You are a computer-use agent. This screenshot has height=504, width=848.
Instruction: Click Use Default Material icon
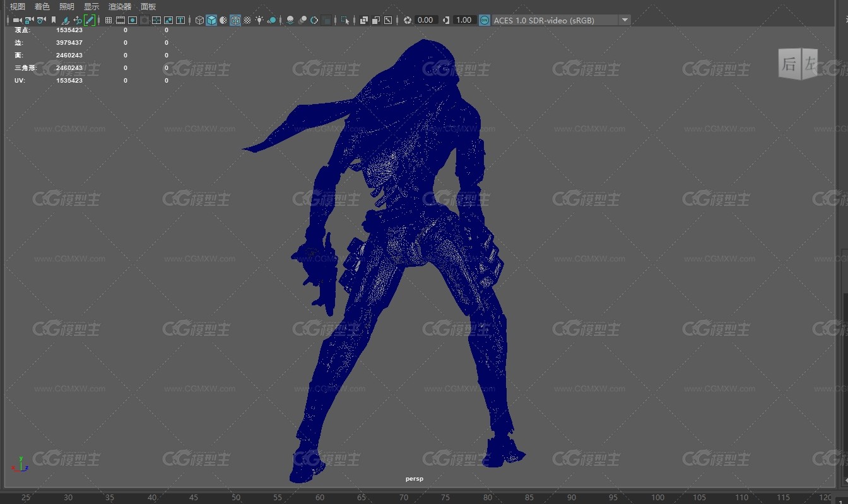point(223,20)
